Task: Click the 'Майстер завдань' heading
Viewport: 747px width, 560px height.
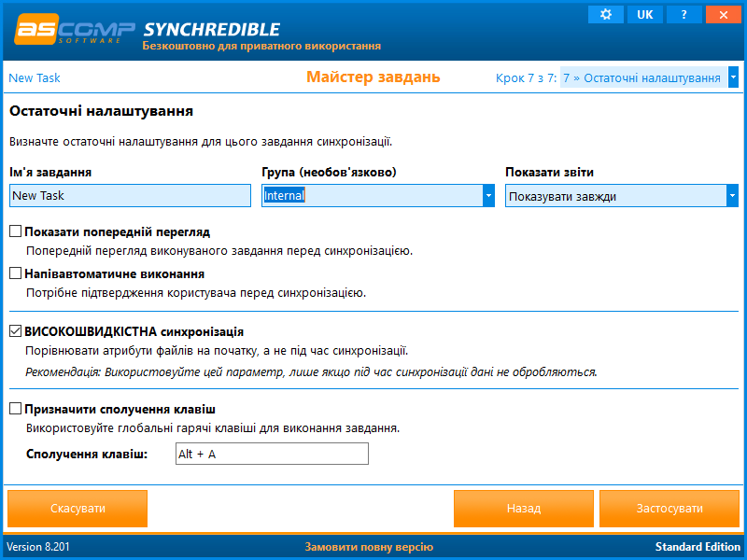Action: click(x=373, y=77)
